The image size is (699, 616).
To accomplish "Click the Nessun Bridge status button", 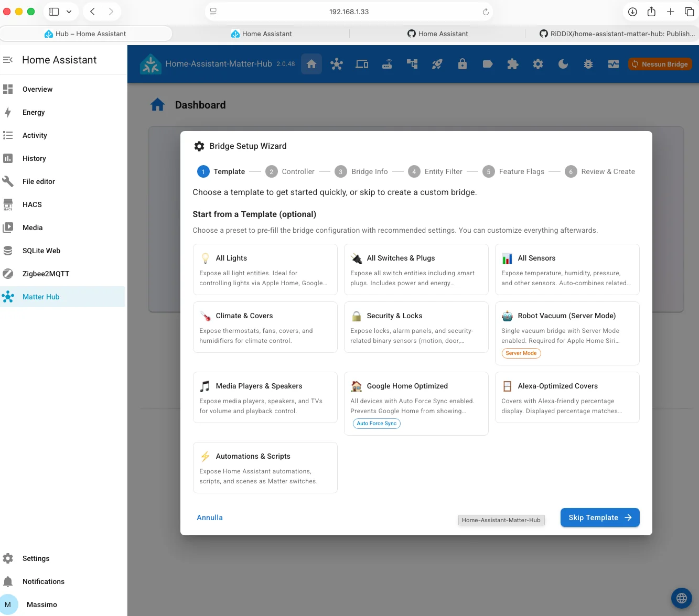I will click(660, 64).
